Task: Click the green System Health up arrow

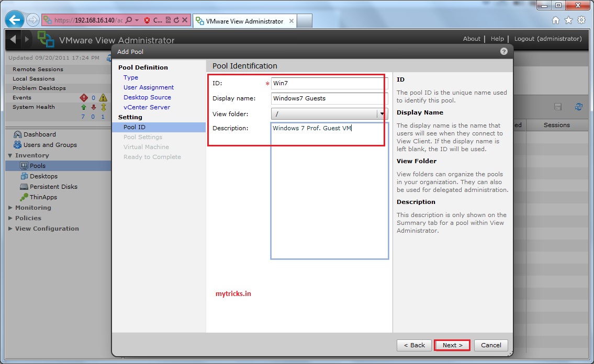Action: tap(84, 107)
